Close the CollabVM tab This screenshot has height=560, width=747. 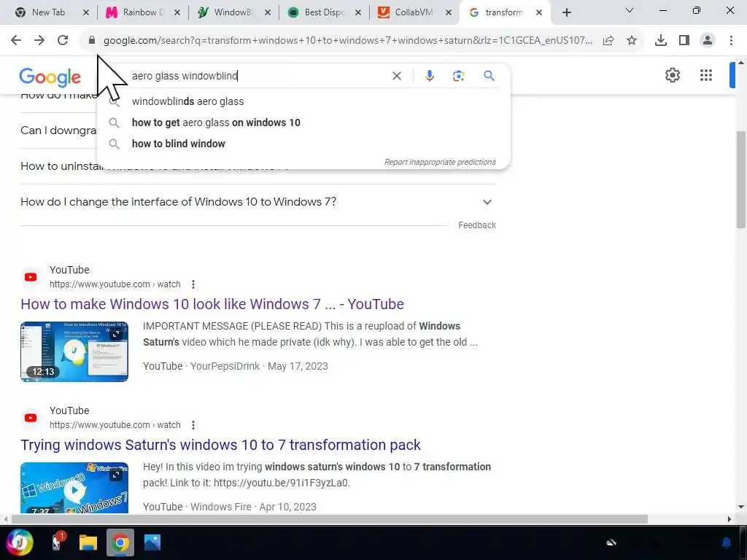tap(449, 13)
